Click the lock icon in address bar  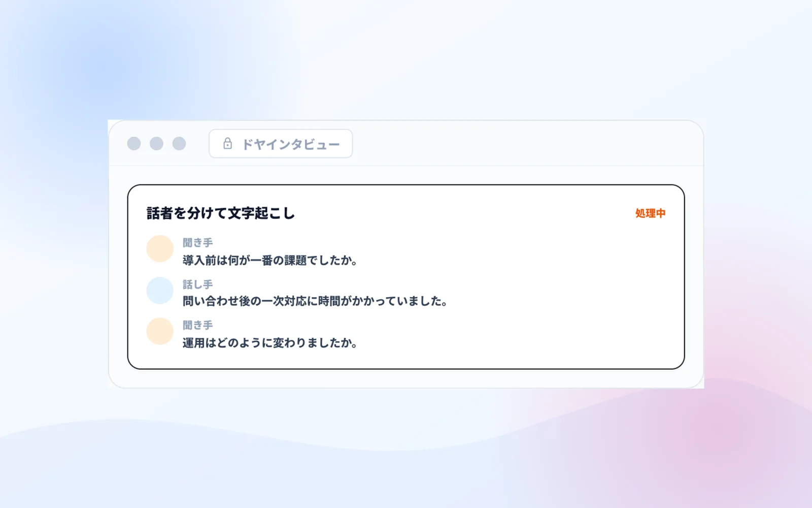point(227,144)
